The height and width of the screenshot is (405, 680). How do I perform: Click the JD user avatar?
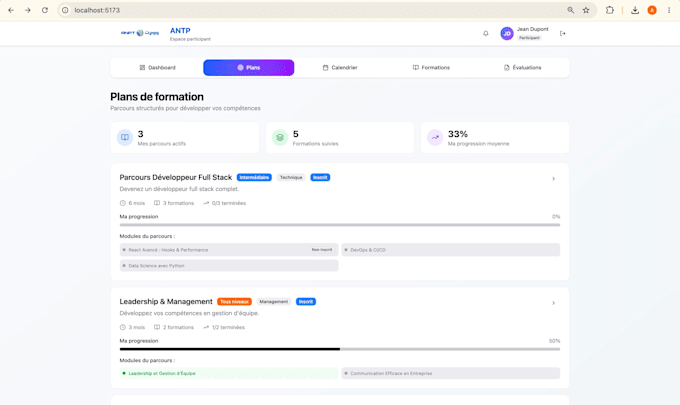point(507,33)
